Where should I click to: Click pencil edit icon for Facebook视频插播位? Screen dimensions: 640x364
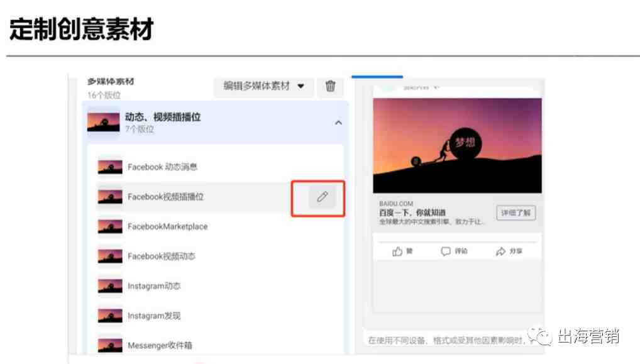322,197
